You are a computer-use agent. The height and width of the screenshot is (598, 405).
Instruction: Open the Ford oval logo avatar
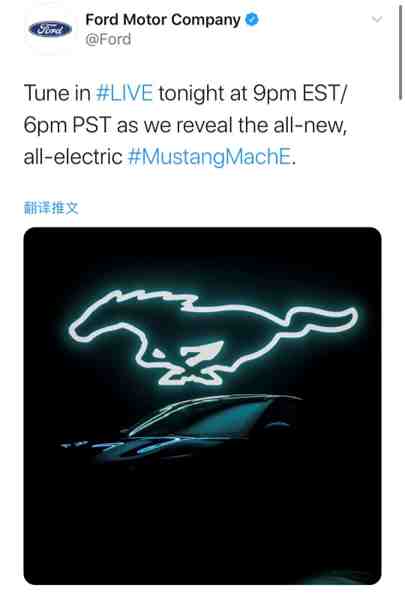[50, 29]
